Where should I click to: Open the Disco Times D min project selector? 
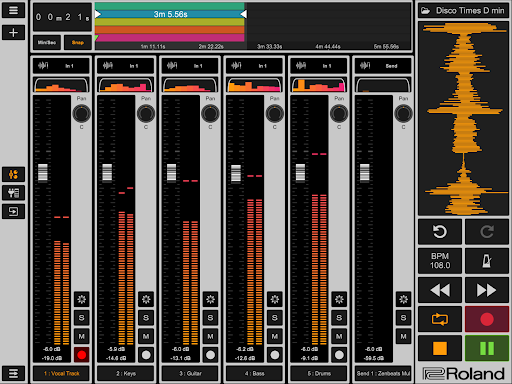tap(463, 11)
